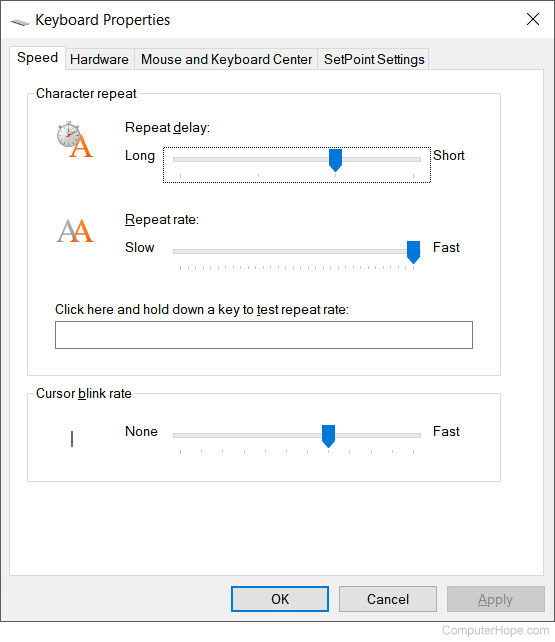Click the 'Click here and hold down' label
The image size is (555, 642).
point(202,310)
